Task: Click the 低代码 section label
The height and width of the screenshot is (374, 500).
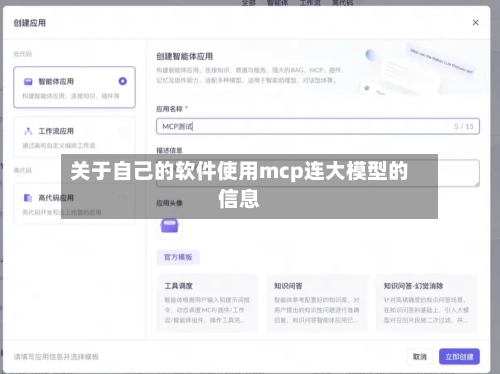Action: (x=23, y=54)
